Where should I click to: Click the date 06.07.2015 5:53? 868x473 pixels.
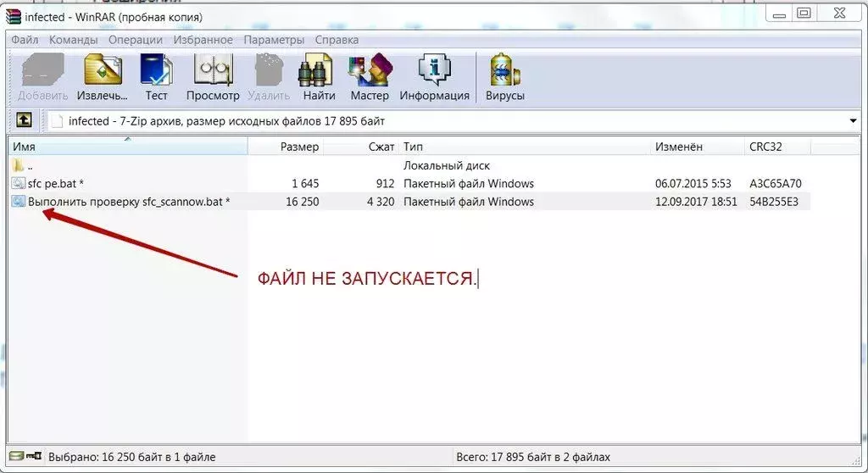click(x=693, y=183)
